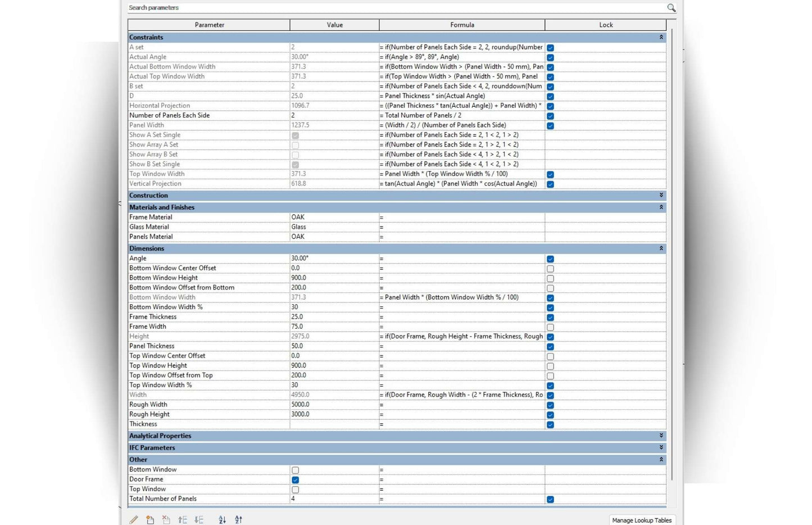Image resolution: width=812 pixels, height=525 pixels.
Task: Toggle the lock for Frame Width
Action: coord(550,327)
